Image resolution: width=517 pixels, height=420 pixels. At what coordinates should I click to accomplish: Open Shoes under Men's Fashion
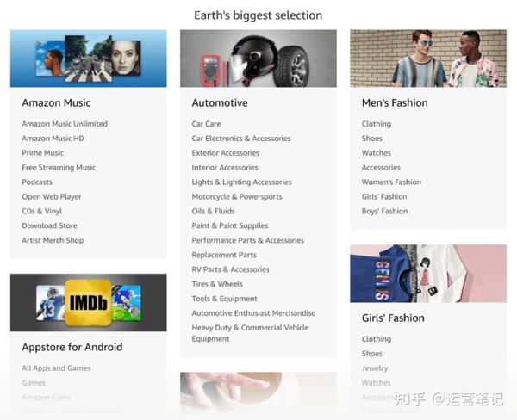(x=372, y=139)
